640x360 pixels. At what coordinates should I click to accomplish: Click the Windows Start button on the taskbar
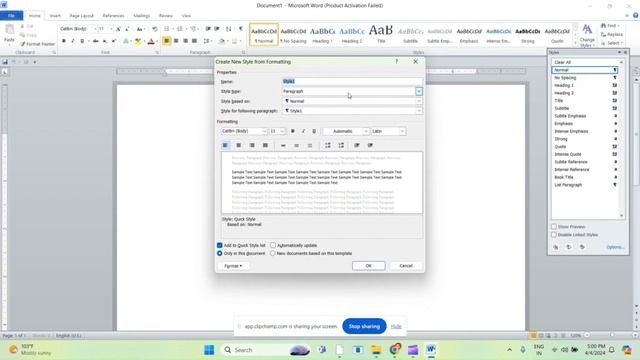point(209,350)
